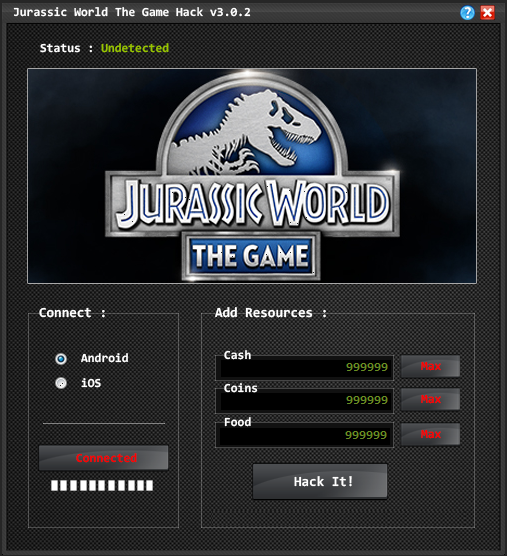
Task: Click the Add Resources group heading
Action: 271,313
